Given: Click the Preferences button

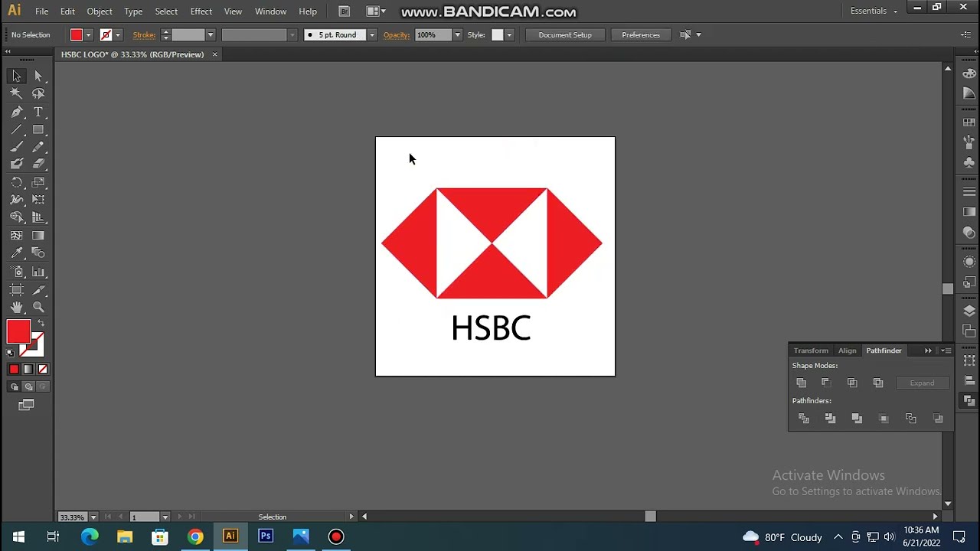Looking at the screenshot, I should coord(641,35).
